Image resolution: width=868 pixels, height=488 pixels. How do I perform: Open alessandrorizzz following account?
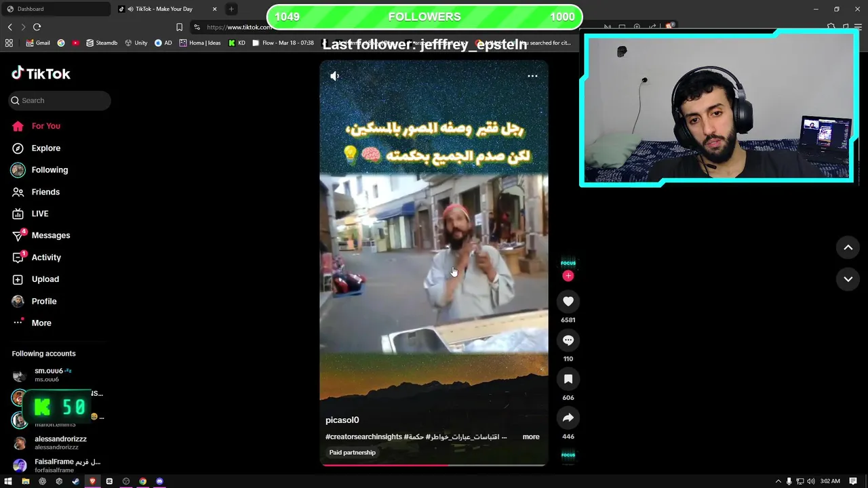coord(51,443)
